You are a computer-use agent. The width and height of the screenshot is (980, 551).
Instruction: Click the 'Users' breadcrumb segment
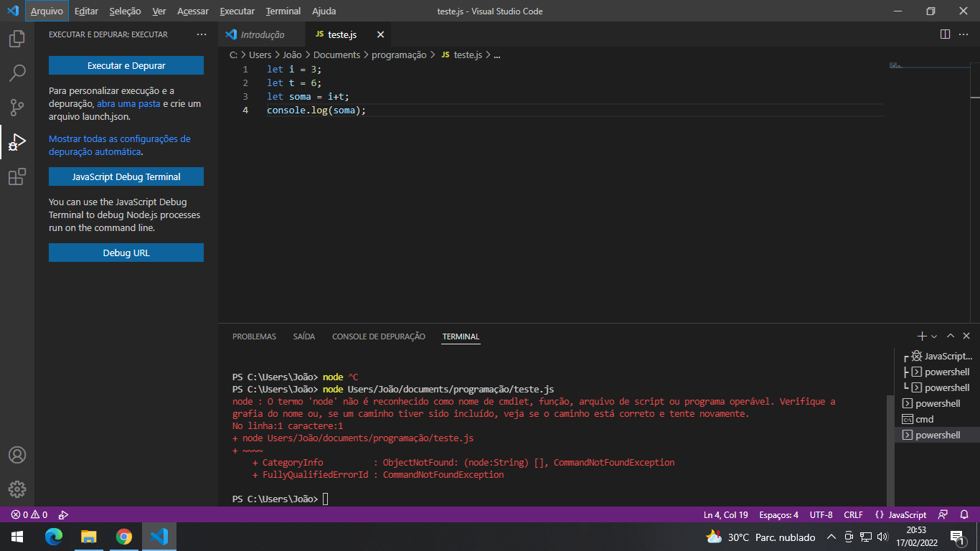pyautogui.click(x=260, y=55)
